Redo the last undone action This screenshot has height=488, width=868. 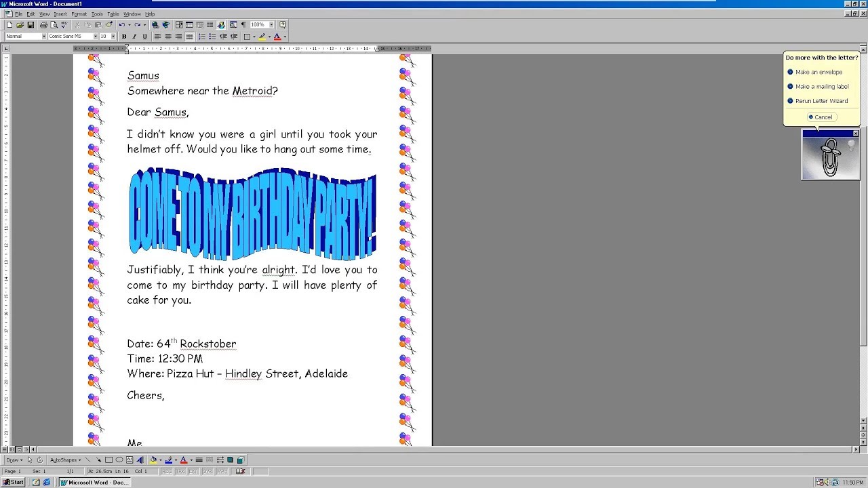(138, 25)
